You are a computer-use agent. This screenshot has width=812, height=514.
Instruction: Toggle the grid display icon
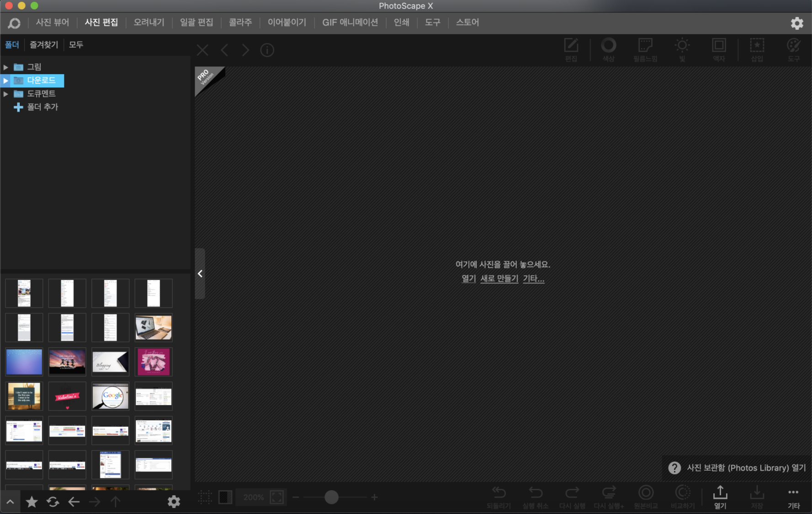205,497
